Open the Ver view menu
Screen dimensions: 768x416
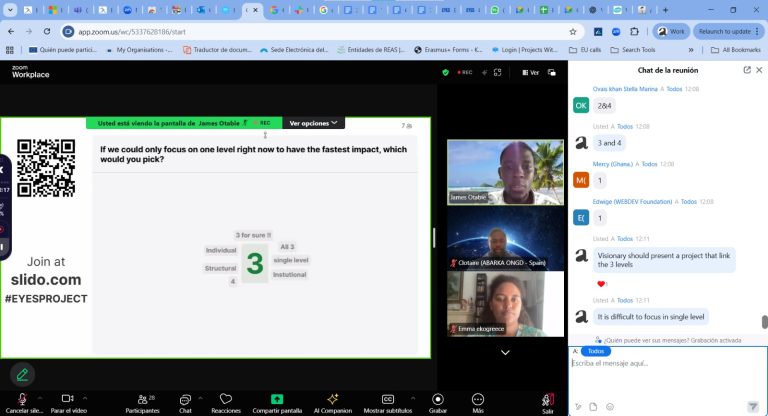(530, 72)
